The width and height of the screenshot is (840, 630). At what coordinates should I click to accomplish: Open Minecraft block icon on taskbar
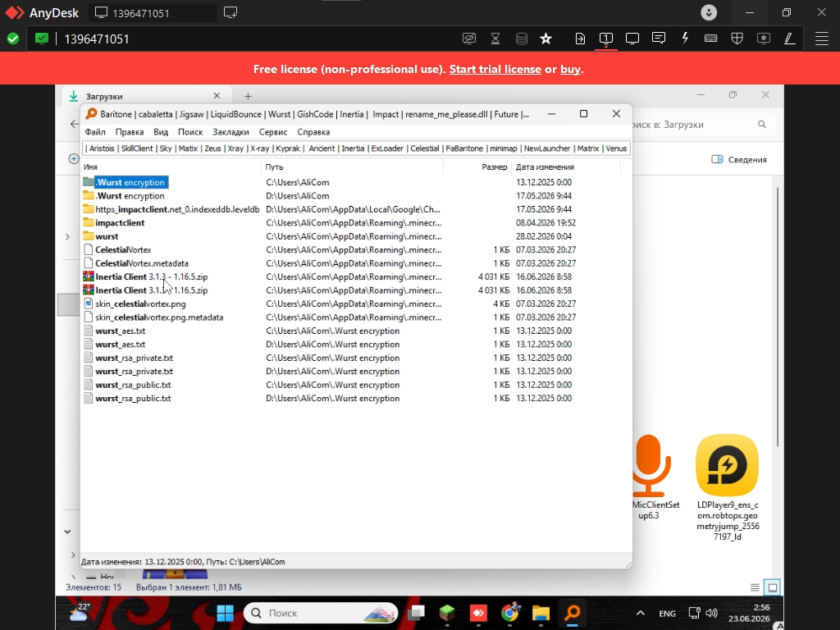[x=447, y=613]
